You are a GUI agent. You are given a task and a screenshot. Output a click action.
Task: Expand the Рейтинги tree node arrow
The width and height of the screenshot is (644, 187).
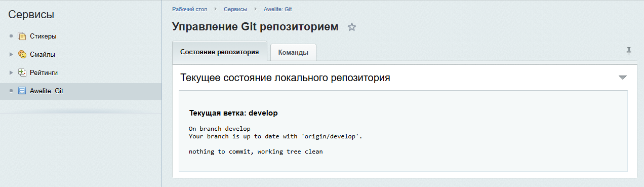[x=11, y=73]
